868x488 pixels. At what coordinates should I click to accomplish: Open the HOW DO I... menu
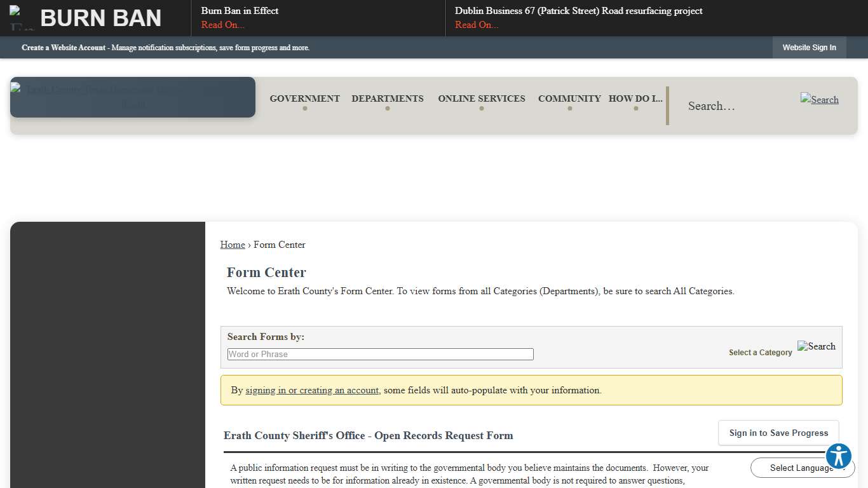[x=635, y=98]
